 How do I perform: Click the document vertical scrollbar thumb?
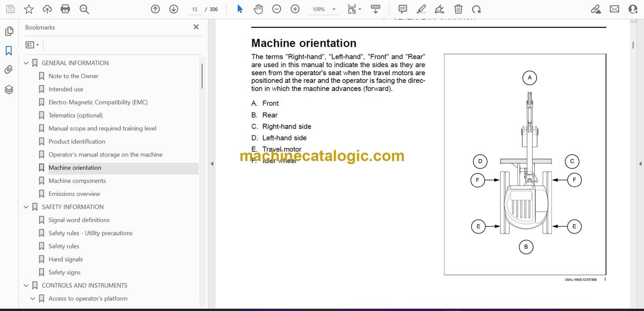pyautogui.click(x=633, y=45)
